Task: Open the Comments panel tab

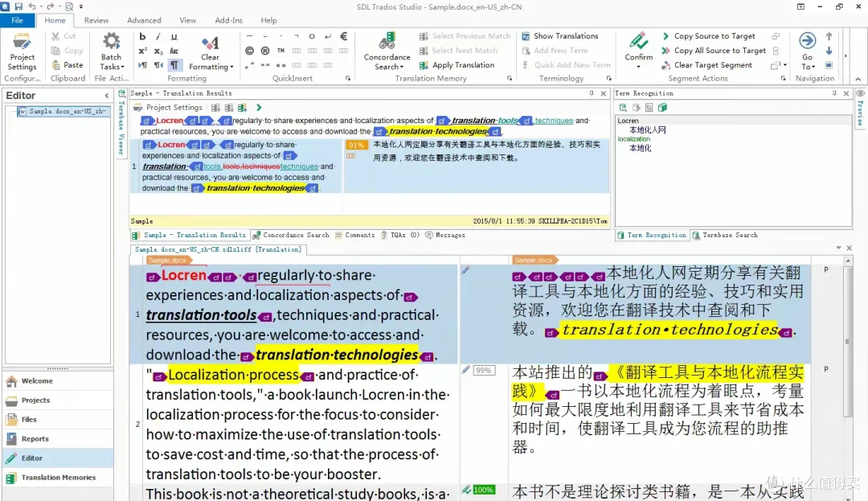Action: (x=355, y=236)
